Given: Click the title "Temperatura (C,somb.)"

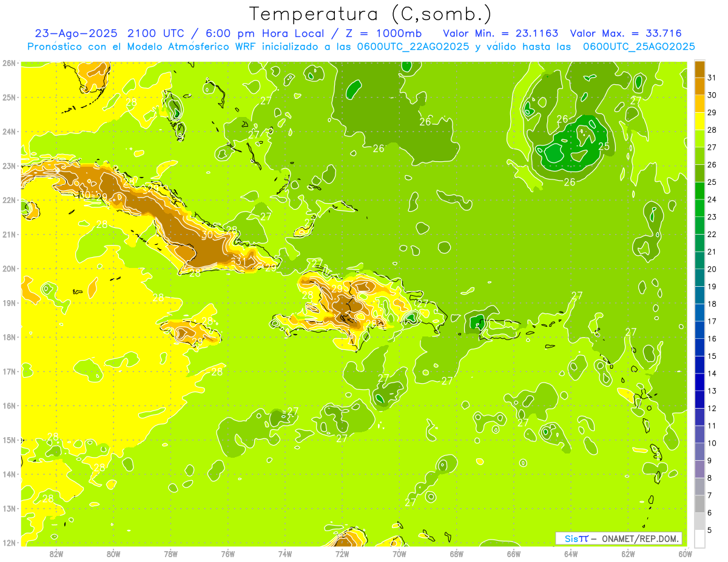Looking at the screenshot, I should (371, 15).
